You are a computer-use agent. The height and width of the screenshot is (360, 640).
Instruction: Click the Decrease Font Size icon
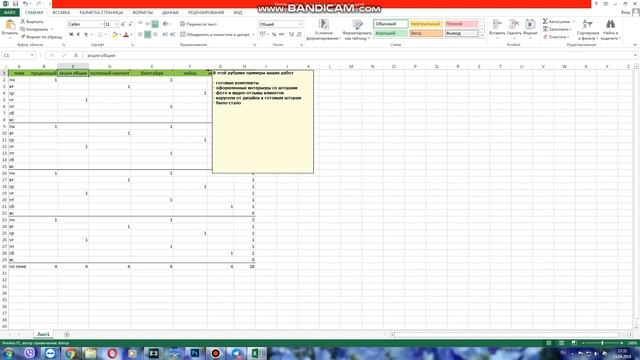click(x=131, y=24)
